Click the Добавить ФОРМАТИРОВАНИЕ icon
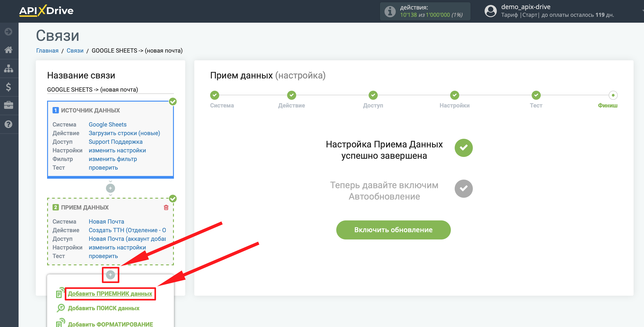 60,323
